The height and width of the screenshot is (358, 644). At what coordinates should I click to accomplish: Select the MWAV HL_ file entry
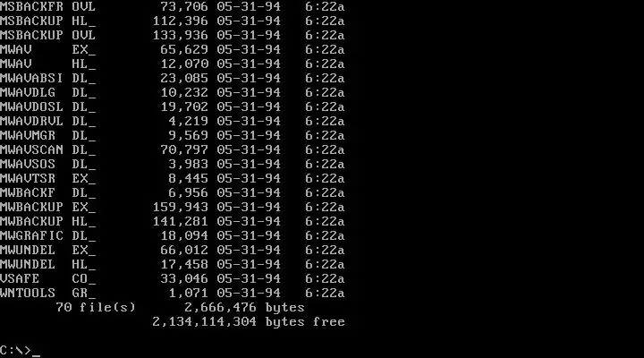tap(172, 64)
